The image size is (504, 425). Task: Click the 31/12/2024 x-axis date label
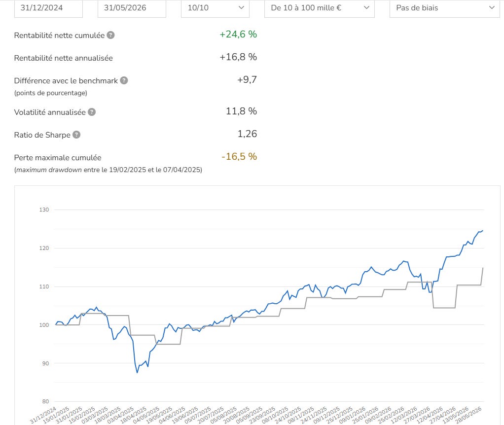pyautogui.click(x=43, y=415)
